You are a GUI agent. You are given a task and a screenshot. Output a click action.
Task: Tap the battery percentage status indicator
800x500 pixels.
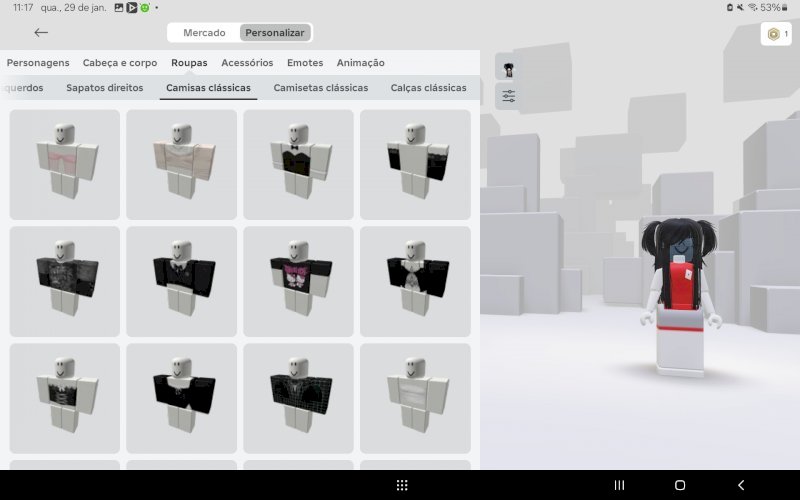pyautogui.click(x=773, y=8)
